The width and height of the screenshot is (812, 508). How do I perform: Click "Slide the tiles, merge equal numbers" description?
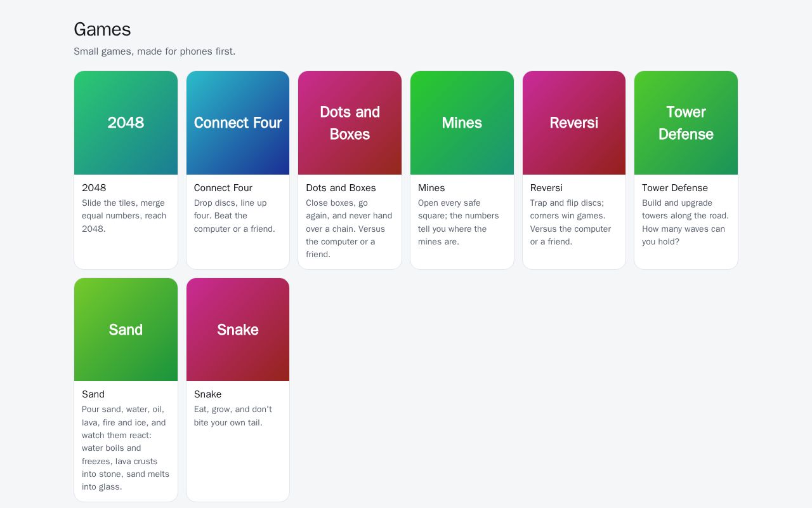(x=126, y=216)
